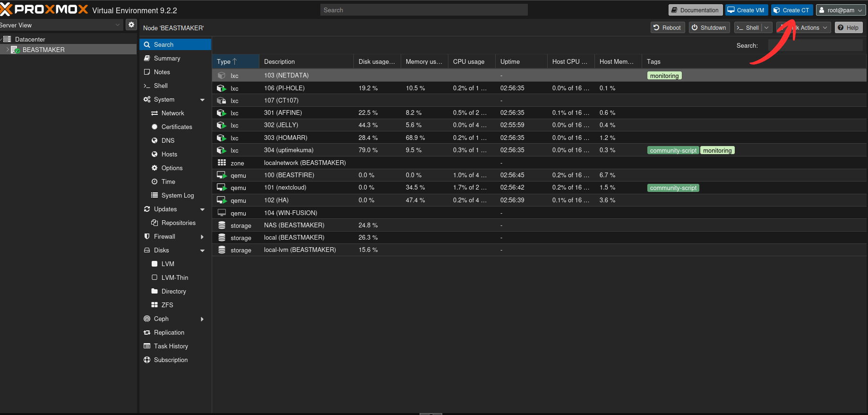Collapse the Disks section arrow

[203, 251]
